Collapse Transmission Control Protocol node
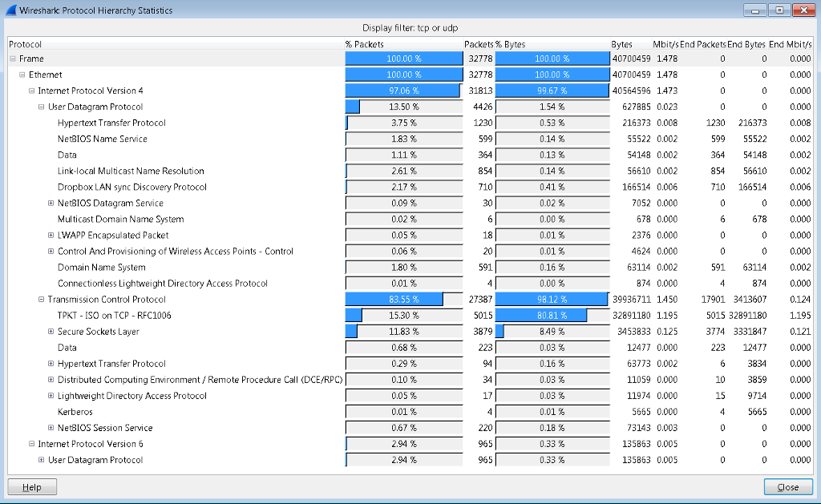Screen dimensions: 821x504 point(41,300)
